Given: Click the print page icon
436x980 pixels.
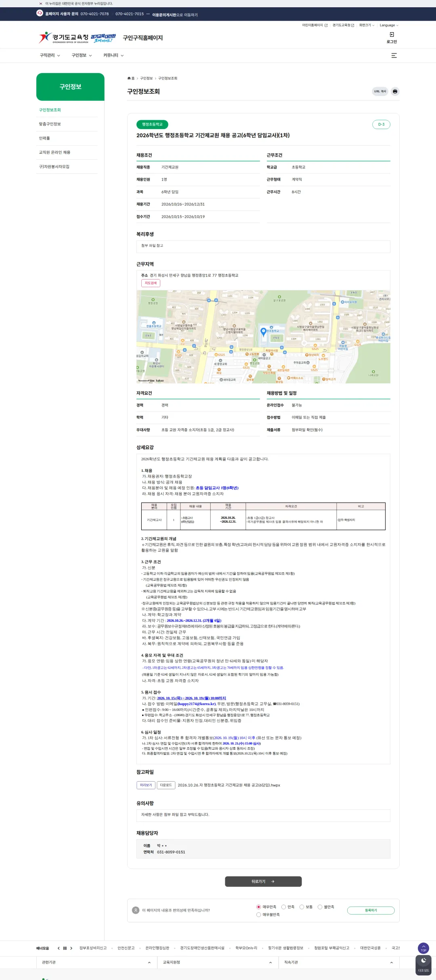Looking at the screenshot, I should (395, 92).
